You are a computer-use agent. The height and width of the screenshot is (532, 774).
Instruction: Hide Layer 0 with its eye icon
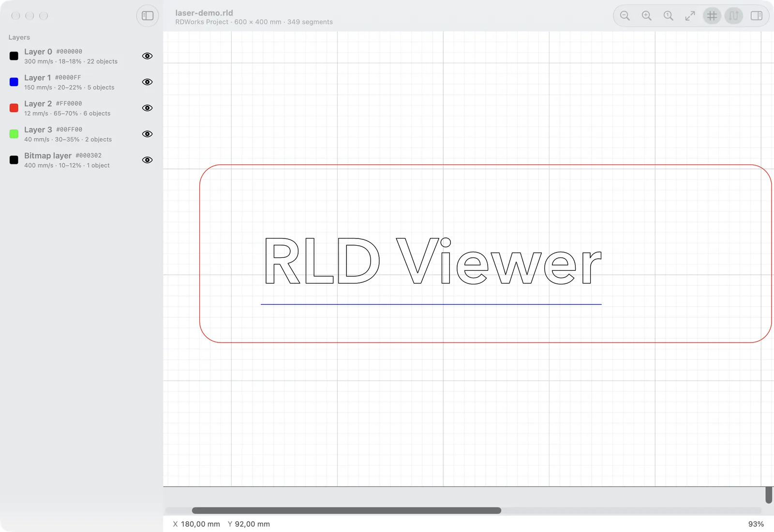(148, 56)
